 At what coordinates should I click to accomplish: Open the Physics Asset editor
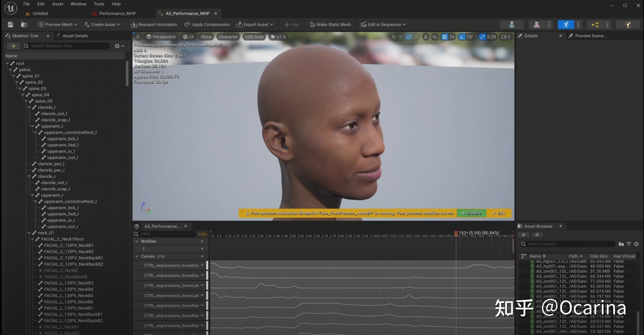tap(628, 24)
